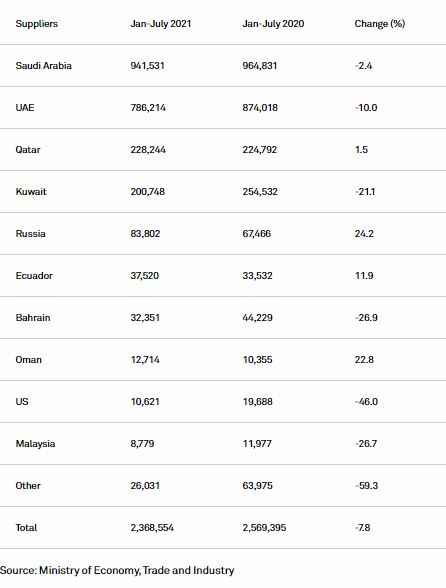446x588 pixels.
Task: Click the Other suppliers row label
Action: click(x=28, y=486)
